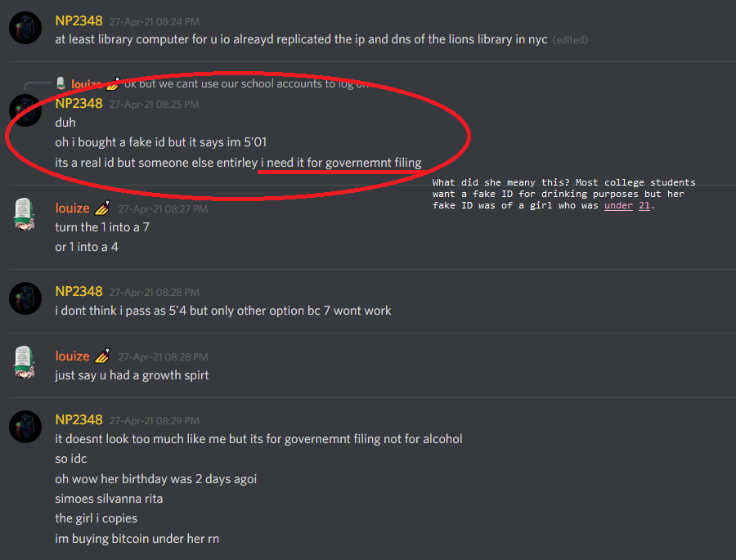Open louize's avatar beside "turn the 1 into a 7"
Screen dimensions: 736x560
click(x=24, y=214)
